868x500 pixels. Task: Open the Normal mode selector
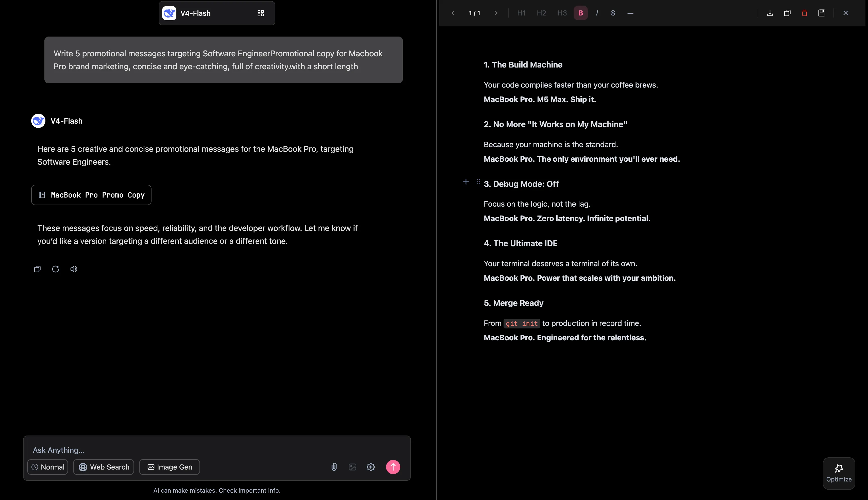48,467
